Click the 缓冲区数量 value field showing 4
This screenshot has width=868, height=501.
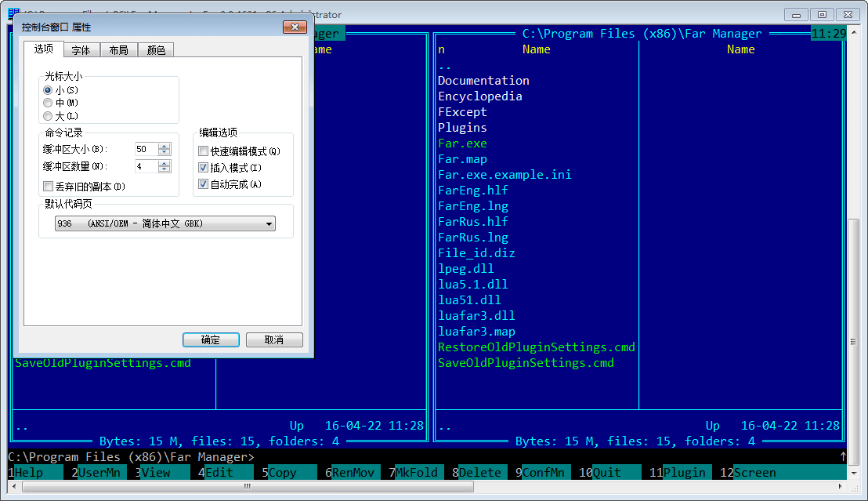[x=146, y=166]
